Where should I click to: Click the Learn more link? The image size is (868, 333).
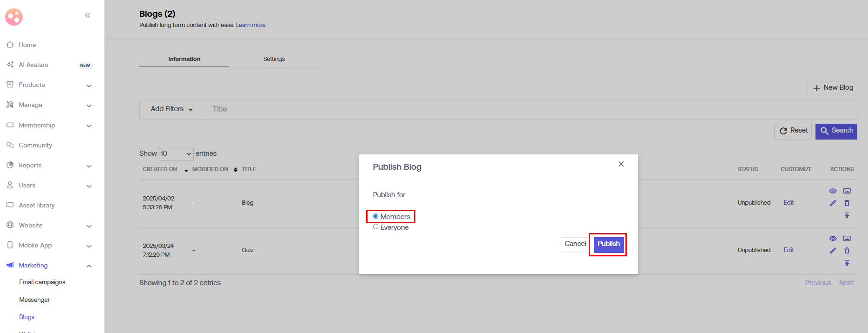250,25
